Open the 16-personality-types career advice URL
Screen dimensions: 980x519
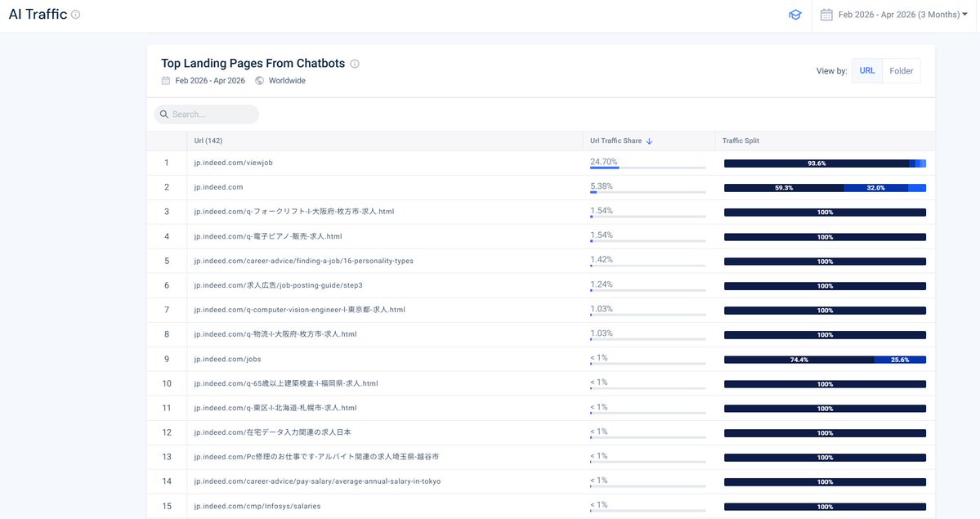point(303,261)
